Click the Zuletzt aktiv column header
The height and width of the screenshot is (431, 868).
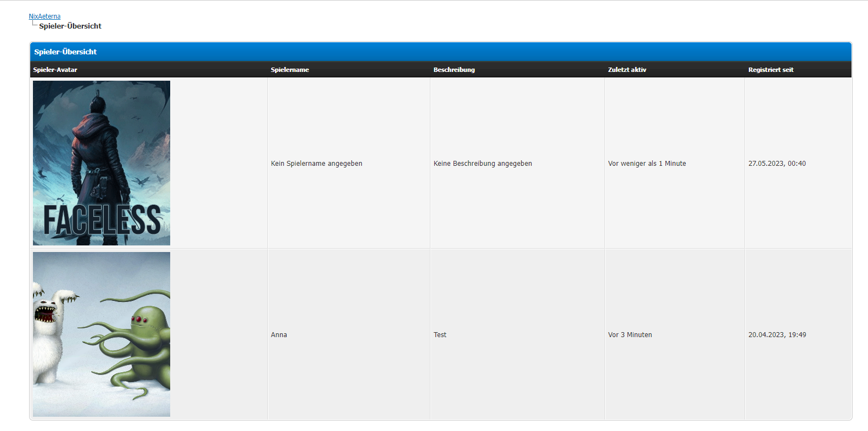(x=627, y=70)
